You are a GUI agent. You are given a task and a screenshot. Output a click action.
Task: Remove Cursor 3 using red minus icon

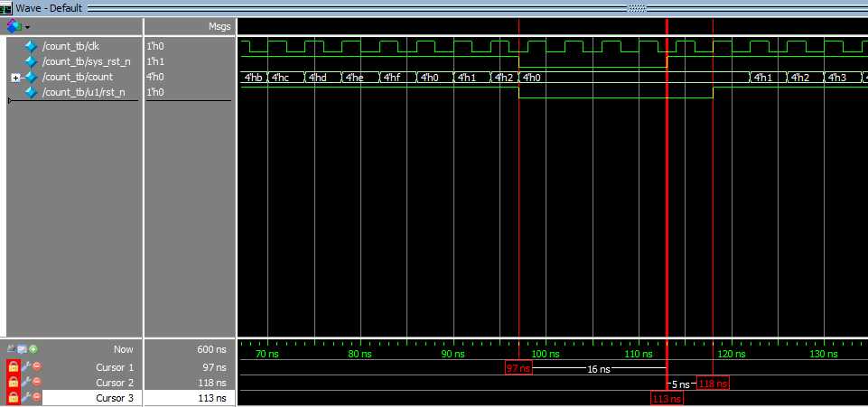pos(36,398)
